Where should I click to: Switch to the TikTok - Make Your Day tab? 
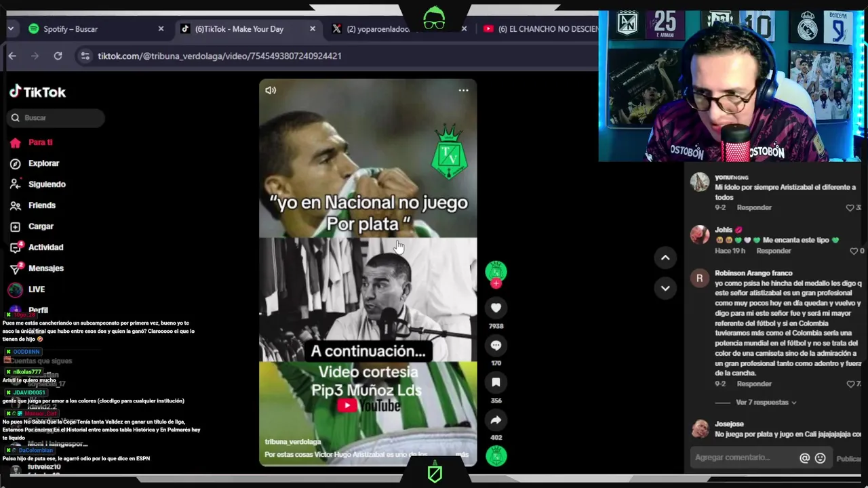pyautogui.click(x=239, y=29)
